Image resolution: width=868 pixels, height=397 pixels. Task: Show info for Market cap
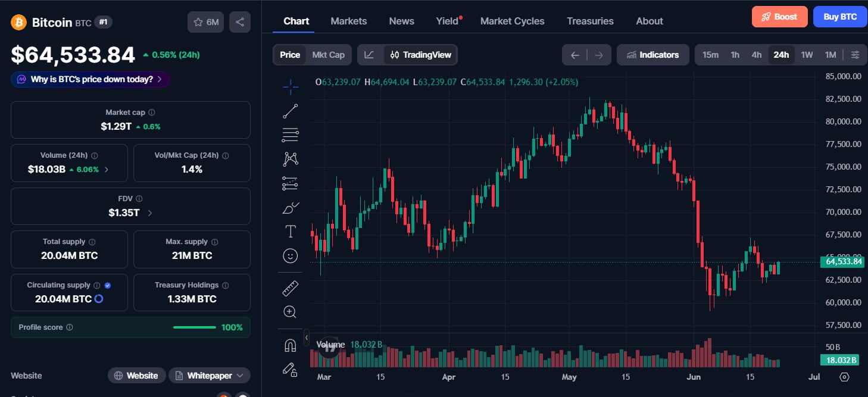click(x=152, y=112)
